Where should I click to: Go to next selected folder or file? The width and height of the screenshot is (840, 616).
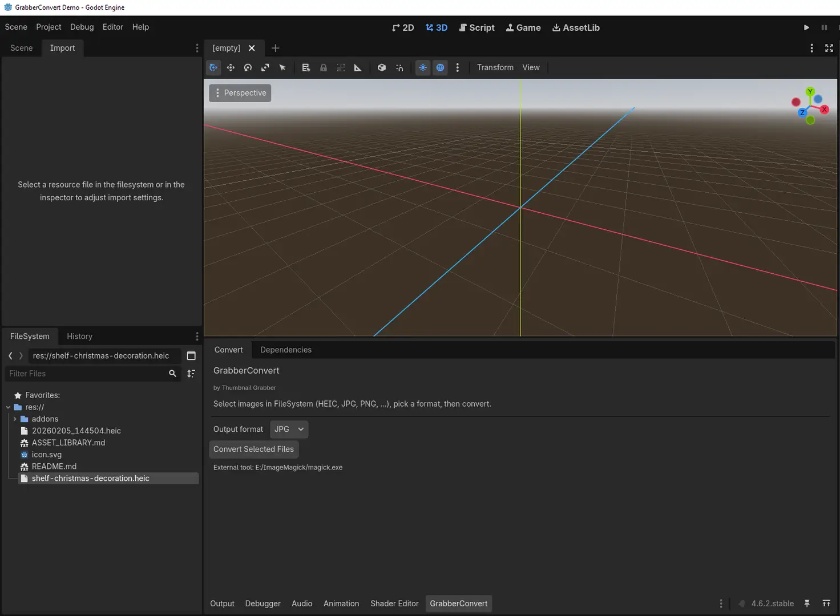pos(21,356)
